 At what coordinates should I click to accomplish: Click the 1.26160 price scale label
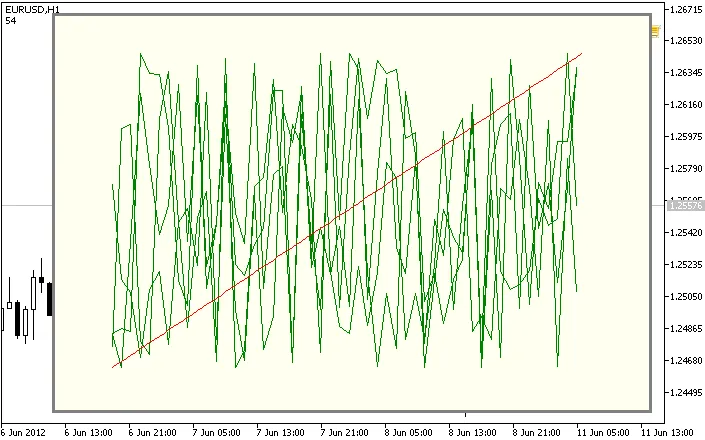686,105
